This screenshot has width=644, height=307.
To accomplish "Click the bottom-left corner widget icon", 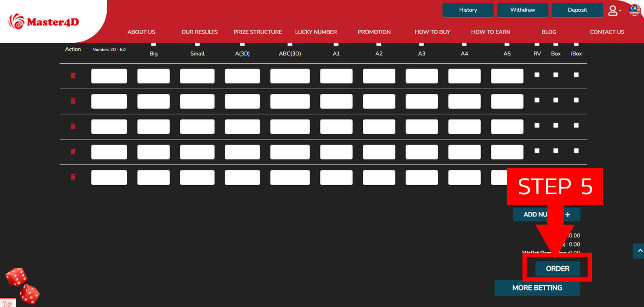I will [x=7, y=303].
